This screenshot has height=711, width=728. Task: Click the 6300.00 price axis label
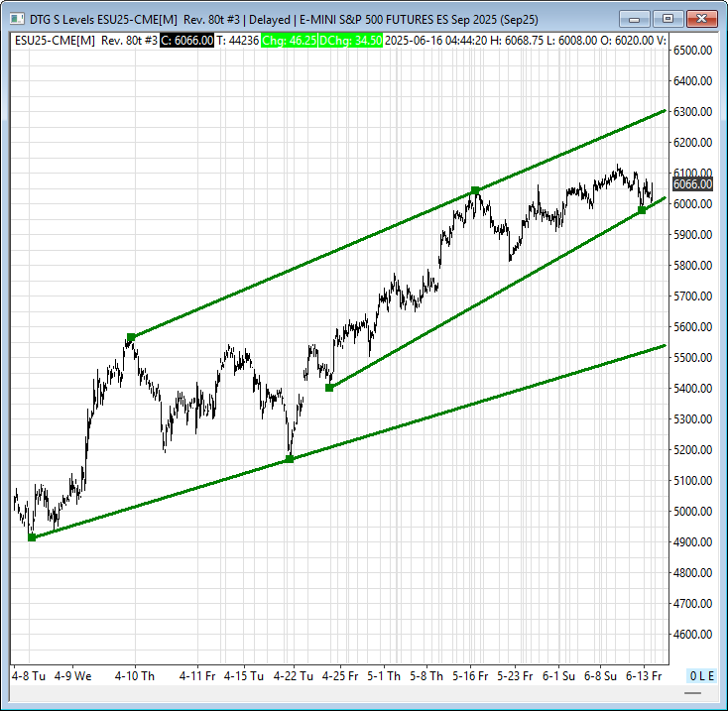(692, 111)
